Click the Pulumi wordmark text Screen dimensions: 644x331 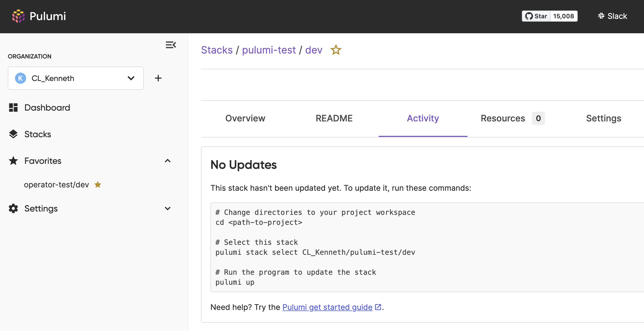click(48, 16)
